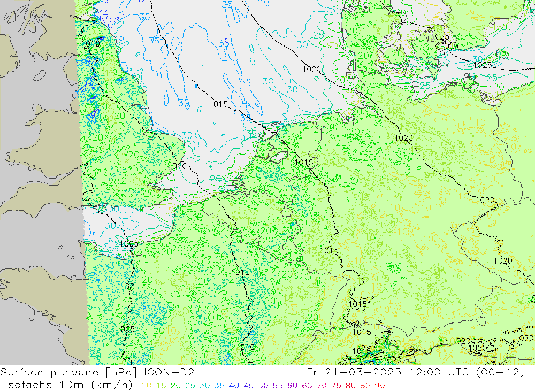Click the "55" isotach legend value

pos(277,386)
